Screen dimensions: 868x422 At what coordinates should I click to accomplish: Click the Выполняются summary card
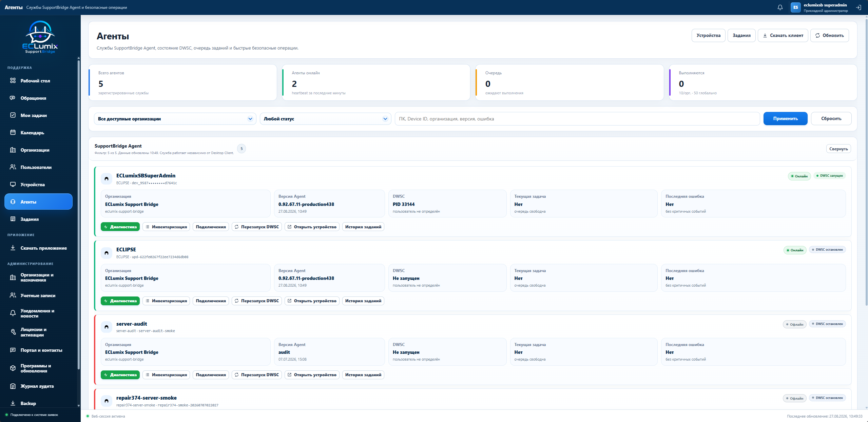763,82
